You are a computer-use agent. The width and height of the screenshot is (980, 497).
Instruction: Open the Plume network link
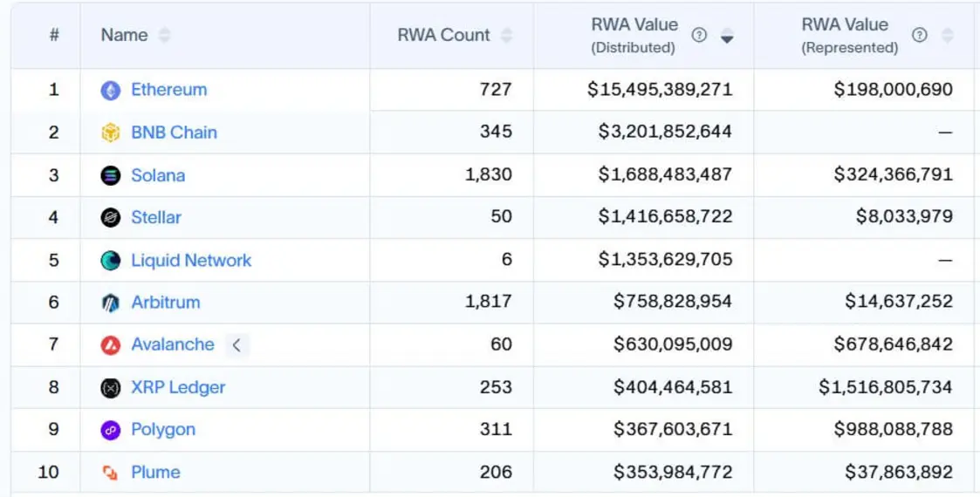[x=155, y=472]
